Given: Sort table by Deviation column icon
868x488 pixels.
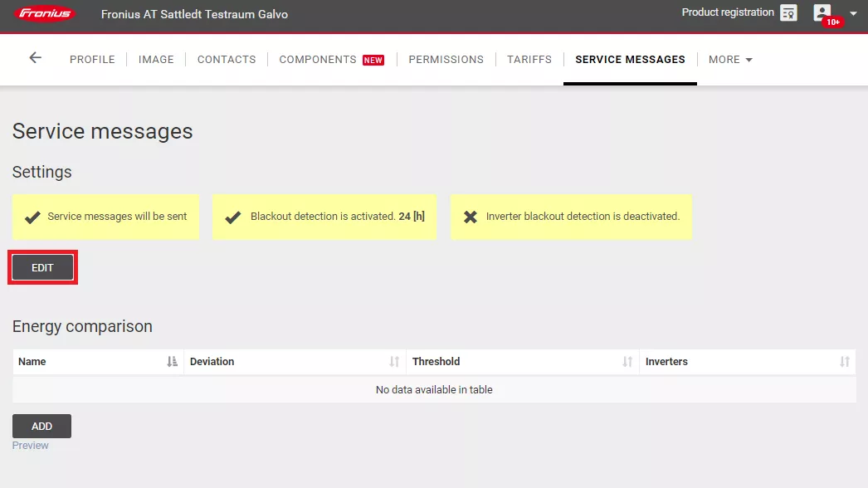Looking at the screenshot, I should (x=394, y=362).
